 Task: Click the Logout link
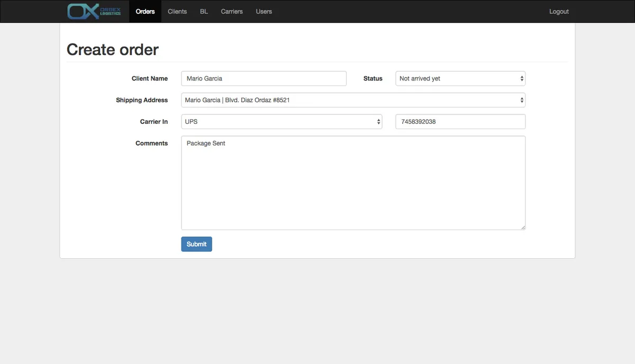point(559,11)
